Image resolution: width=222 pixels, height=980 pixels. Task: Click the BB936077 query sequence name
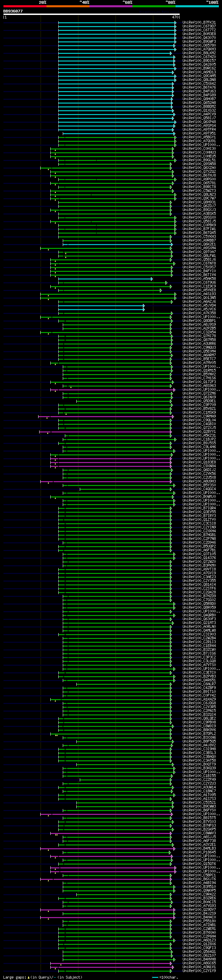[13, 11]
